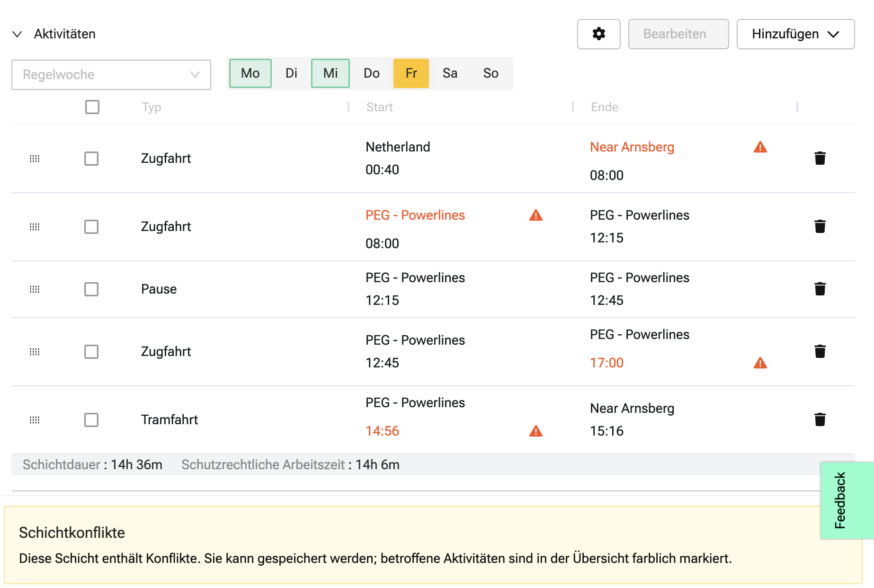The height and width of the screenshot is (588, 874).
Task: Click warning icon next to 14:56
Action: click(535, 431)
